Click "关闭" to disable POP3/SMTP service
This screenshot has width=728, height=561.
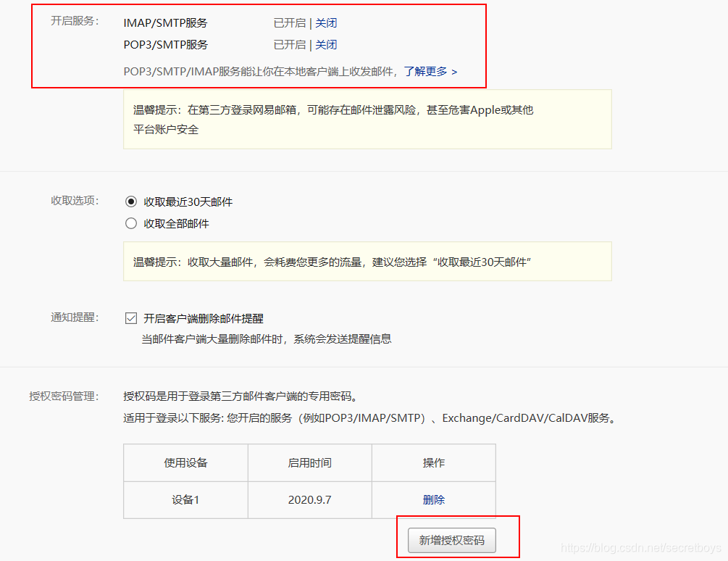tap(326, 44)
